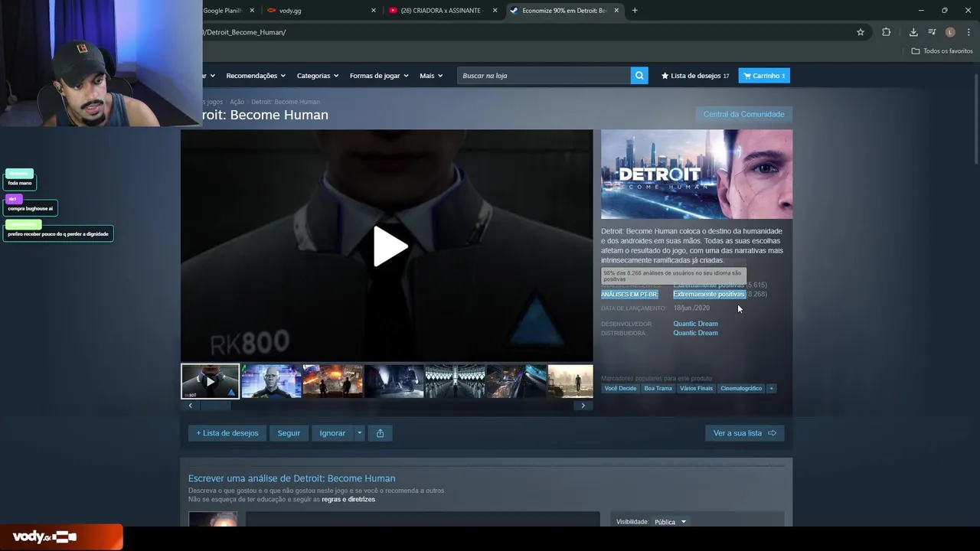Click Extremamente positivas PT-BR reviews
This screenshot has width=980, height=551.
pyautogui.click(x=709, y=295)
